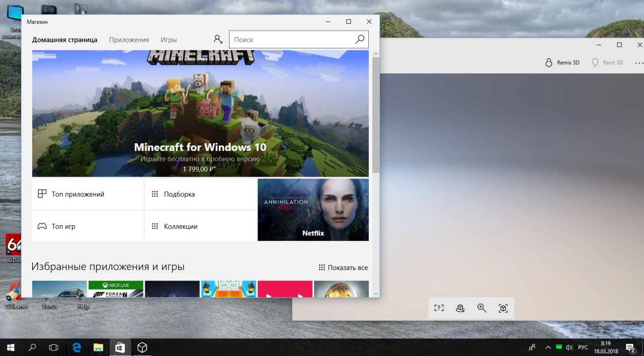Open the Action Center notifications icon
The image size is (644, 356).
tap(631, 347)
